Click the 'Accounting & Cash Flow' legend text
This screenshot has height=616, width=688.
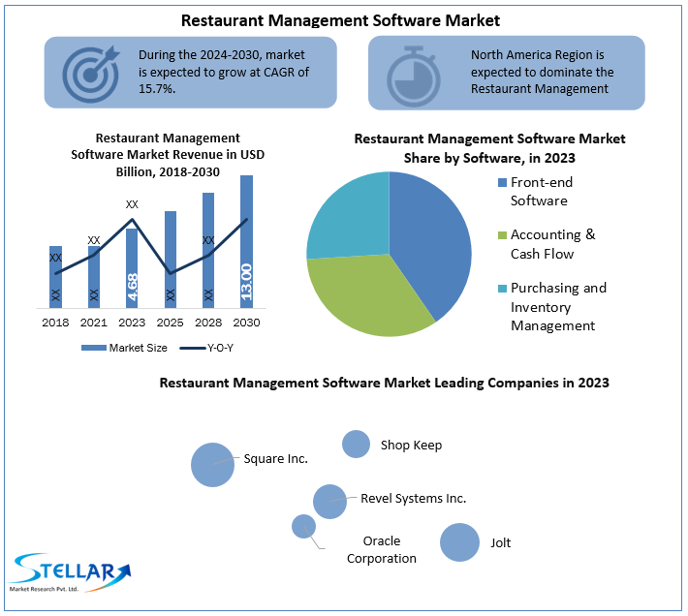point(553,244)
